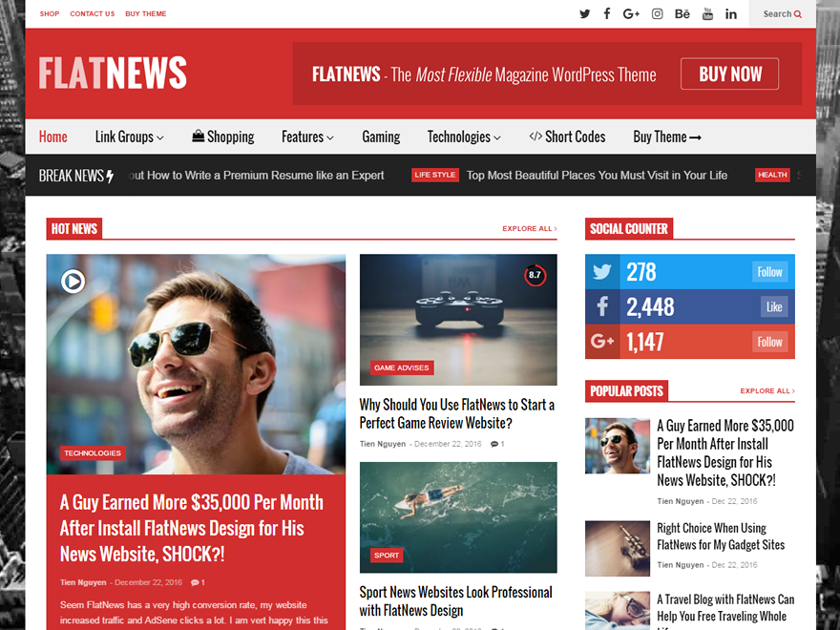840x630 pixels.
Task: Open the surfer Sport article thumbnail
Action: [458, 517]
